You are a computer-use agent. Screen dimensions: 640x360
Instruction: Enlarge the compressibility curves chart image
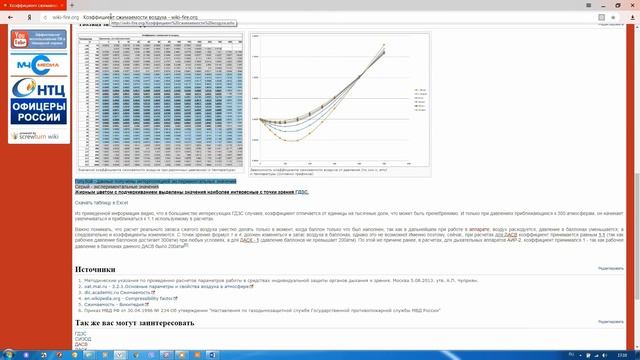[340, 100]
